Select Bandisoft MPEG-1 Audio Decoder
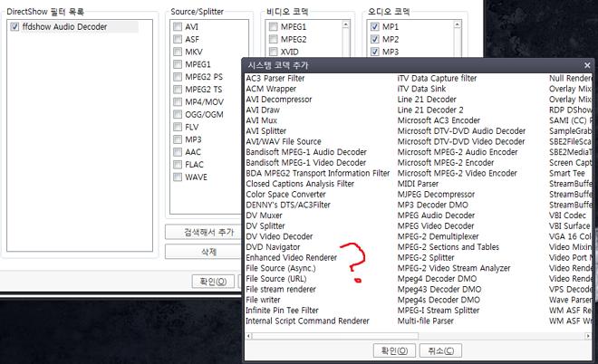598x364 pixels. [x=306, y=152]
